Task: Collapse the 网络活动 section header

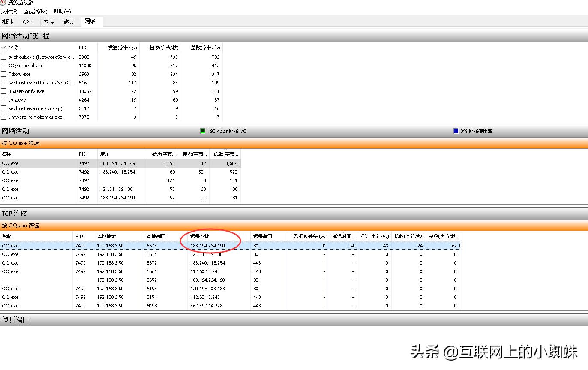Action: click(x=294, y=131)
